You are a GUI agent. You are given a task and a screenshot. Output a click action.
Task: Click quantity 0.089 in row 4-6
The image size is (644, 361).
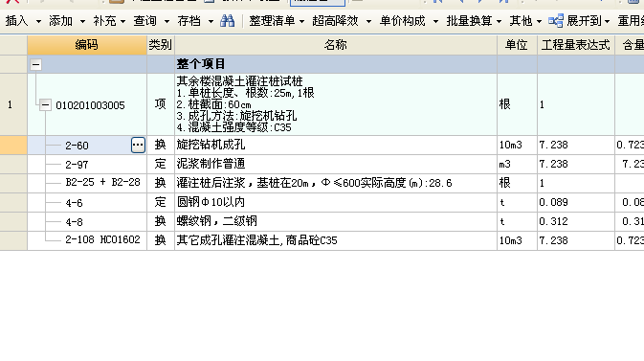pos(576,202)
